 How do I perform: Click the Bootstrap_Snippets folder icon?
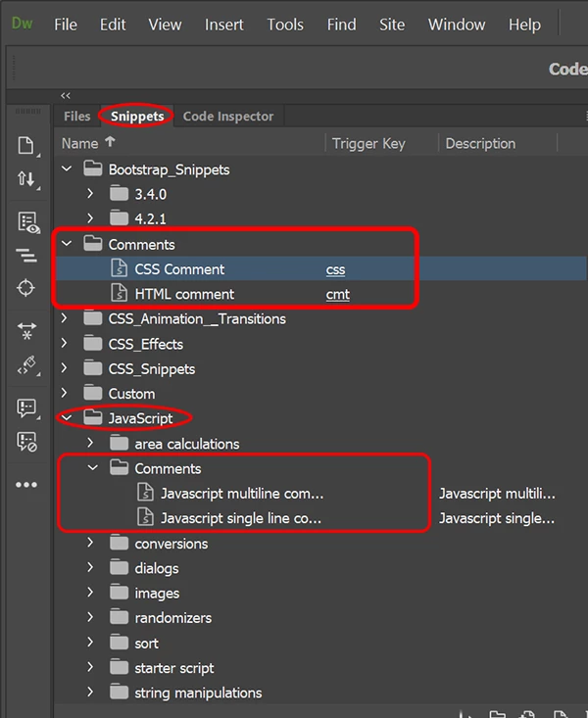(x=93, y=168)
